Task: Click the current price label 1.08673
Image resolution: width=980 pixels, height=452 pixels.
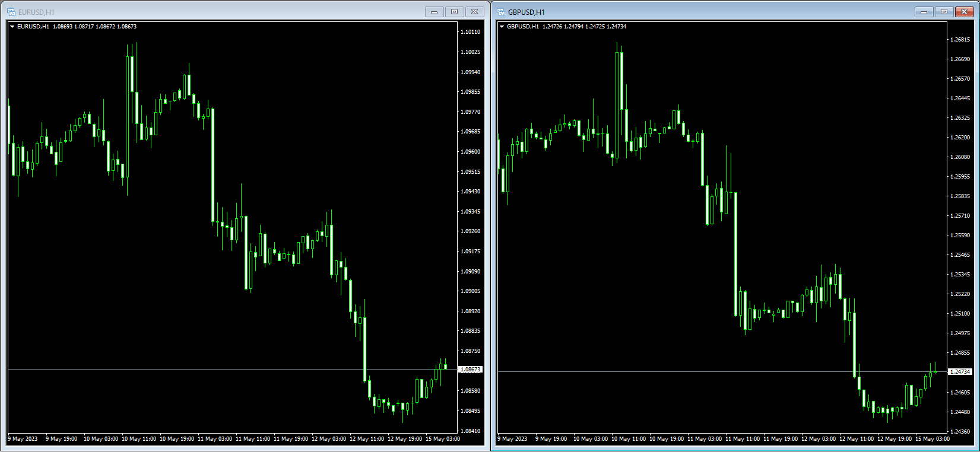Action: point(471,370)
